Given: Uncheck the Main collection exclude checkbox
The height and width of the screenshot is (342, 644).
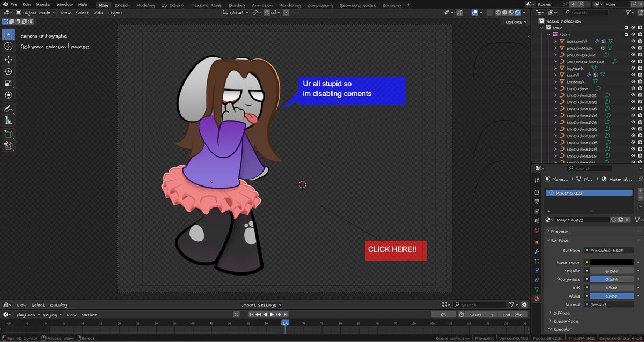Looking at the screenshot, I should (x=626, y=28).
